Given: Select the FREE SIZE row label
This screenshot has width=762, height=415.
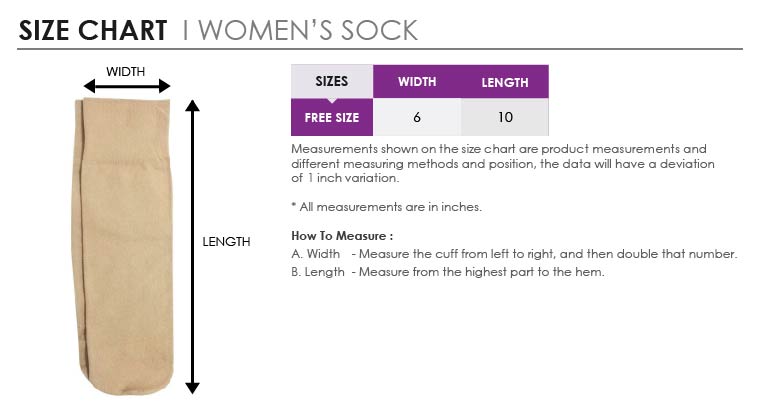Looking at the screenshot, I should [x=332, y=117].
